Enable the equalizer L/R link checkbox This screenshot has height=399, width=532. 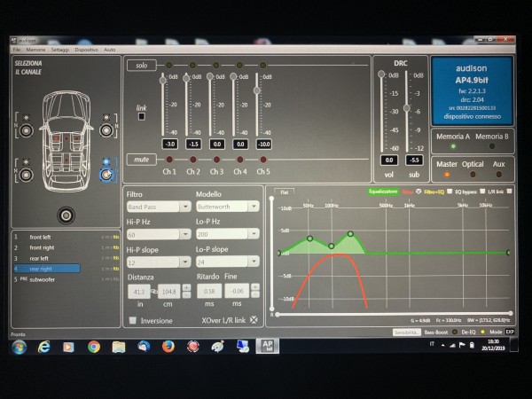[x=509, y=192]
